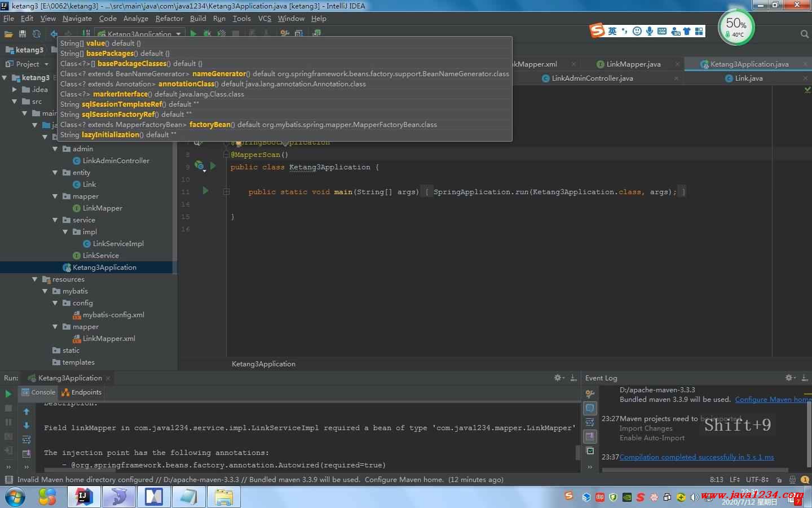The height and width of the screenshot is (508, 812).
Task: Click the read-only lock icon in status bar
Action: pos(779,480)
